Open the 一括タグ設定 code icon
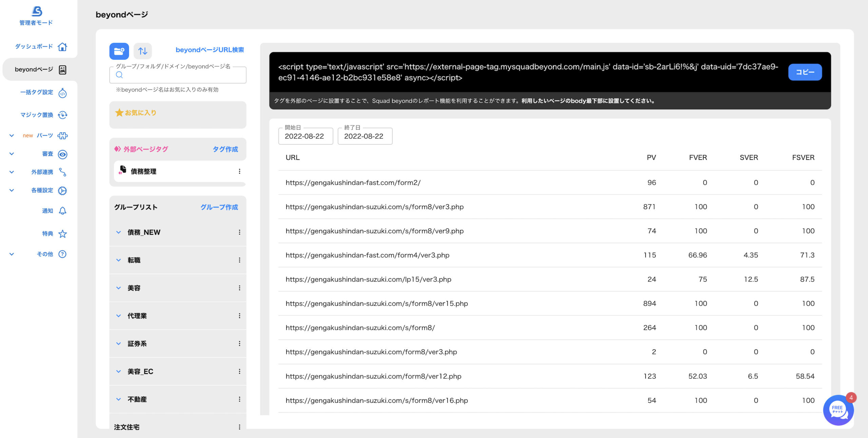 coord(62,93)
